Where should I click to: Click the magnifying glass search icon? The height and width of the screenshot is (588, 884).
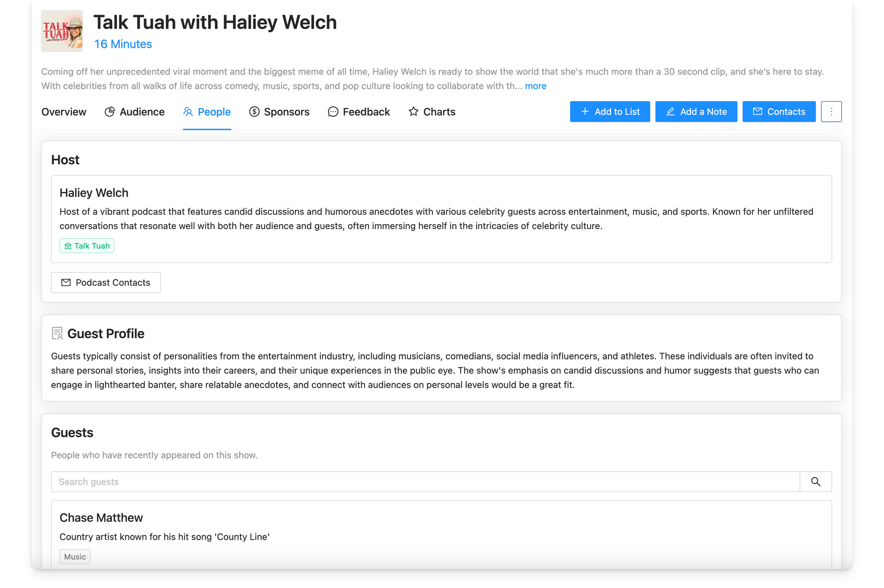pyautogui.click(x=815, y=482)
